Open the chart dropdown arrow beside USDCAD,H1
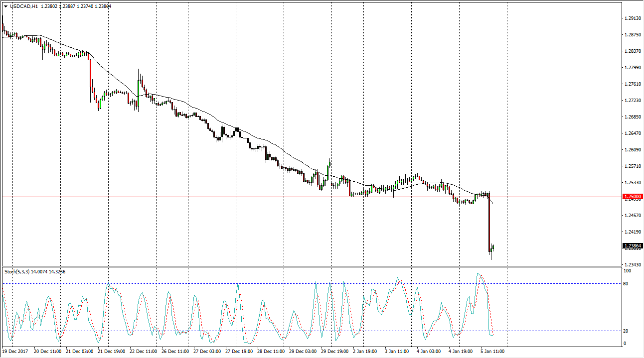This screenshot has height=358, width=644. pyautogui.click(x=5, y=6)
